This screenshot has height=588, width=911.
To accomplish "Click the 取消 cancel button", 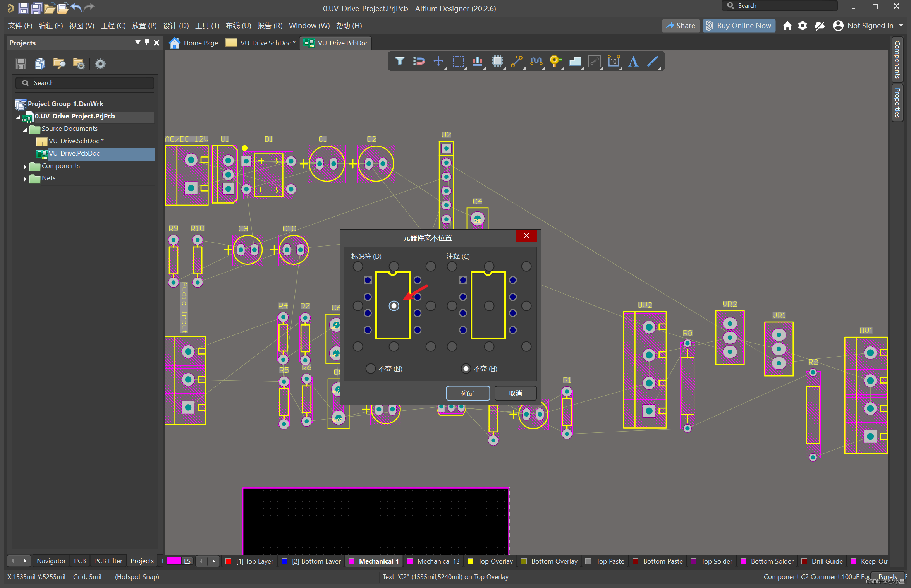I will coord(515,393).
